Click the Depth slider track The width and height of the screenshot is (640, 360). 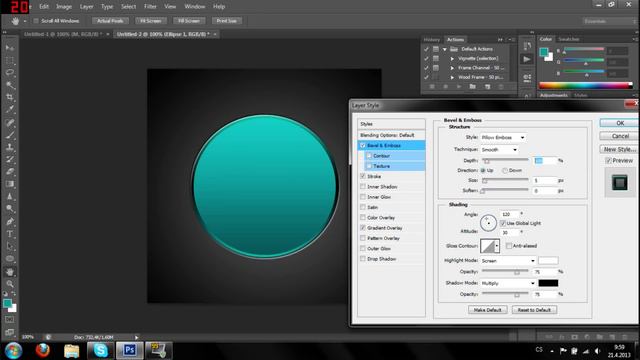click(x=505, y=160)
